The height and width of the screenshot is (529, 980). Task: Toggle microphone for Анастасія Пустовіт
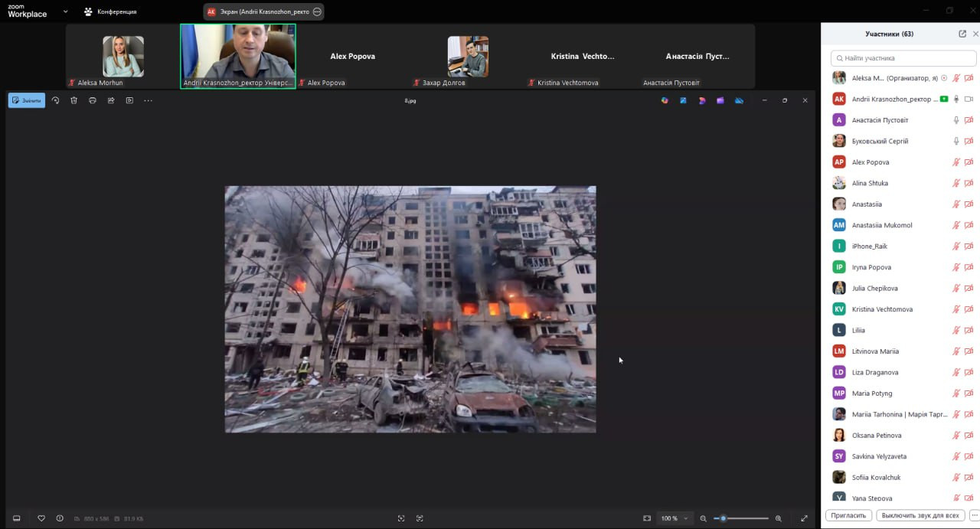[x=955, y=120]
